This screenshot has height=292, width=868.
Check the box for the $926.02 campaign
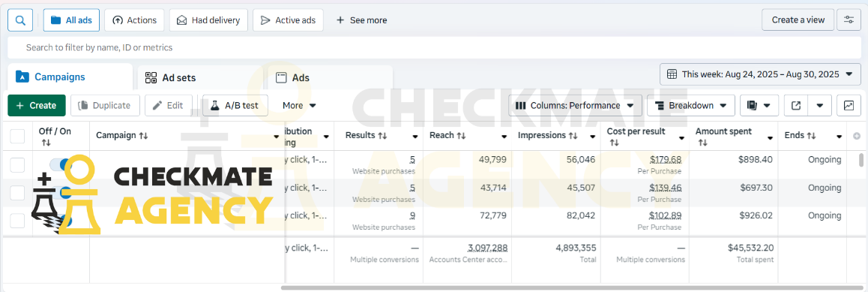point(18,221)
